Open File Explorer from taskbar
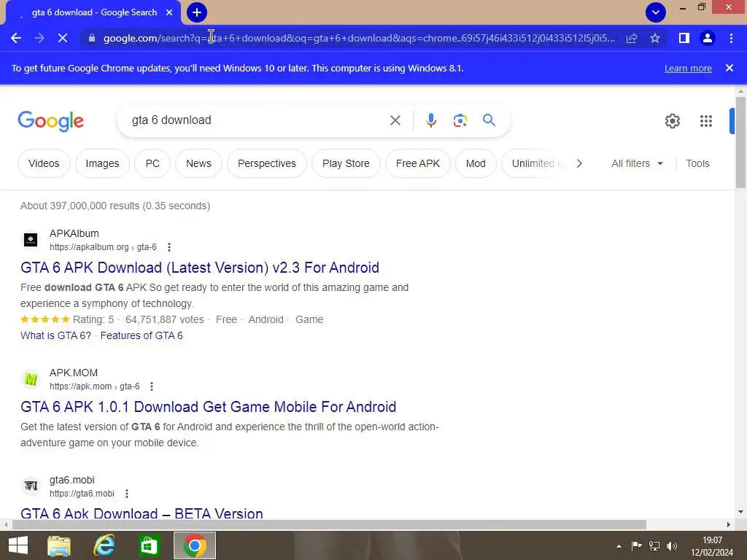The width and height of the screenshot is (747, 560). point(59,545)
